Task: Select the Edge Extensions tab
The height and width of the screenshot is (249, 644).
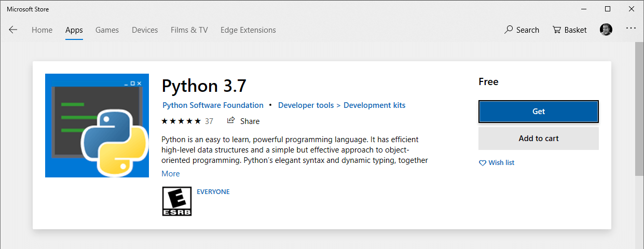Action: click(248, 30)
